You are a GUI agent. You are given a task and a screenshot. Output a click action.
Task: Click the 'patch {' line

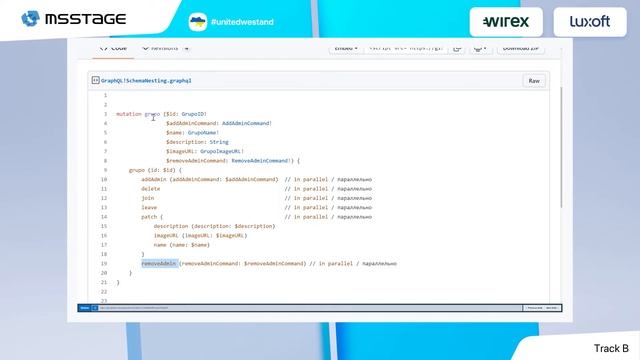click(x=152, y=217)
